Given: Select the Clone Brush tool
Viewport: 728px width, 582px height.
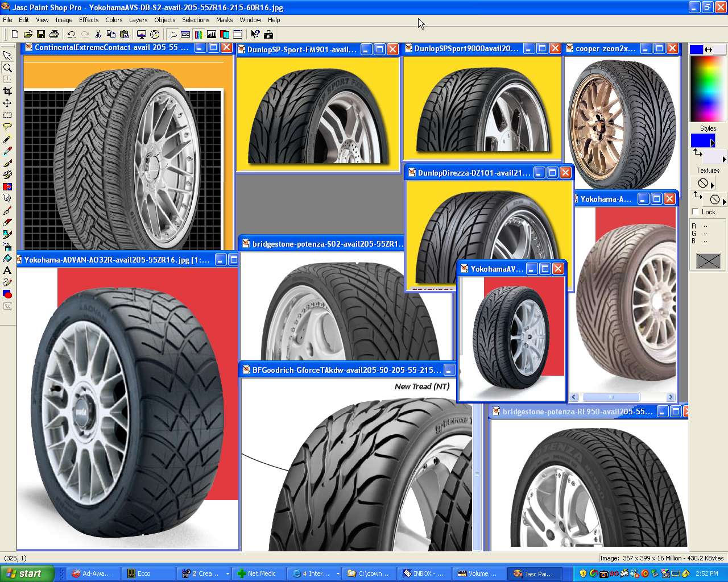Looking at the screenshot, I should [7, 175].
